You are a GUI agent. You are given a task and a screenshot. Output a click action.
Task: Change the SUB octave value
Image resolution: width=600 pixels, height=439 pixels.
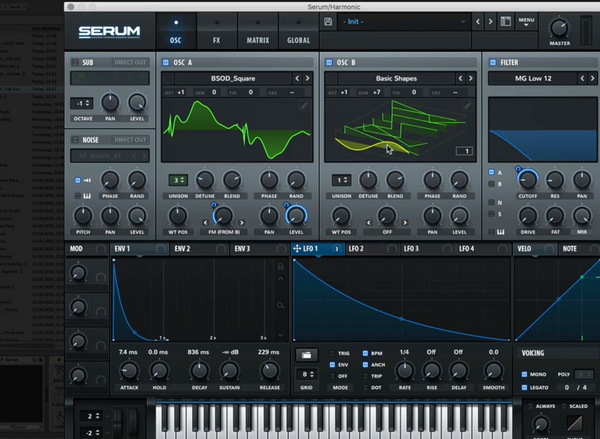click(x=82, y=103)
